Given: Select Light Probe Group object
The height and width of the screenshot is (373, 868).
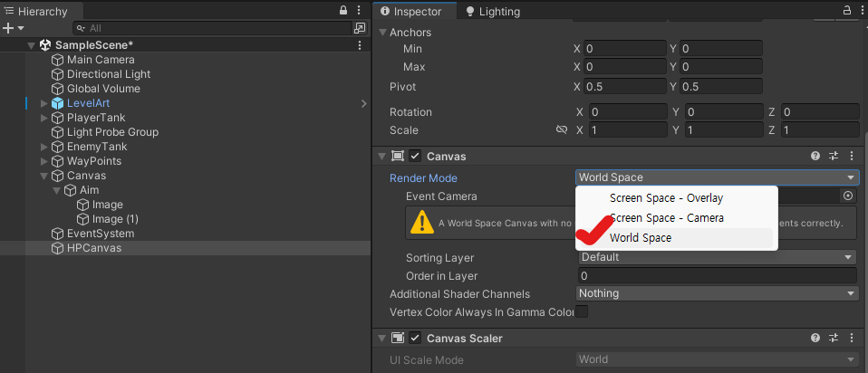Looking at the screenshot, I should [112, 131].
